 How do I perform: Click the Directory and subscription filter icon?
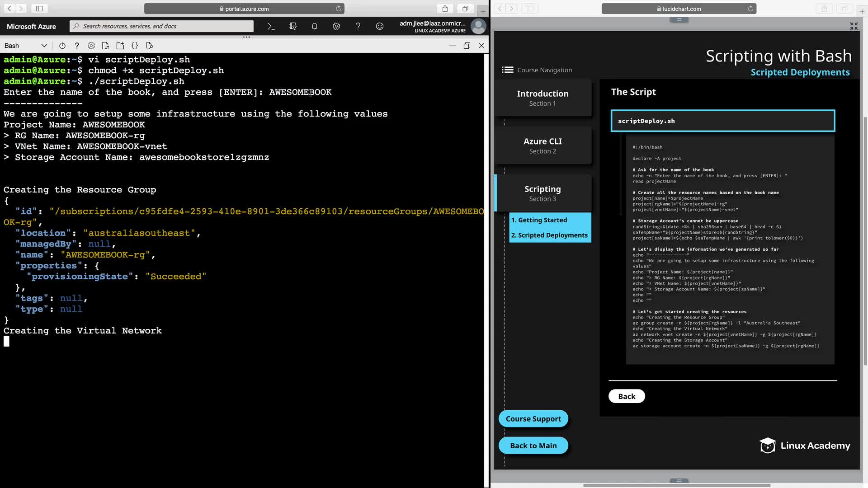293,26
